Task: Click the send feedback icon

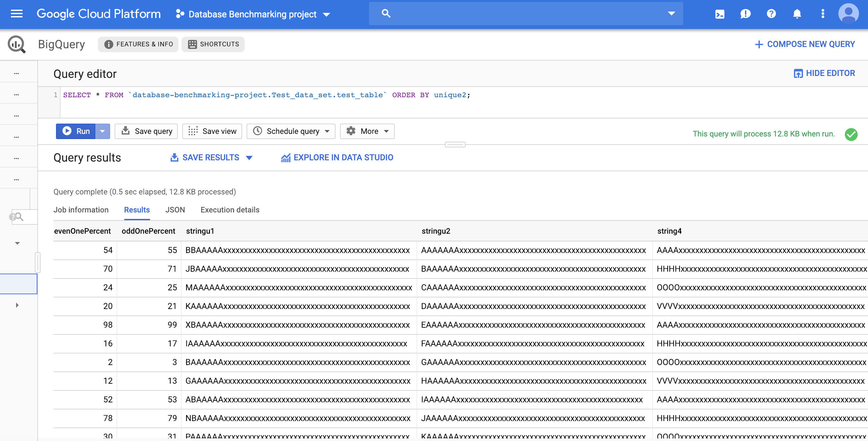Action: pos(745,14)
